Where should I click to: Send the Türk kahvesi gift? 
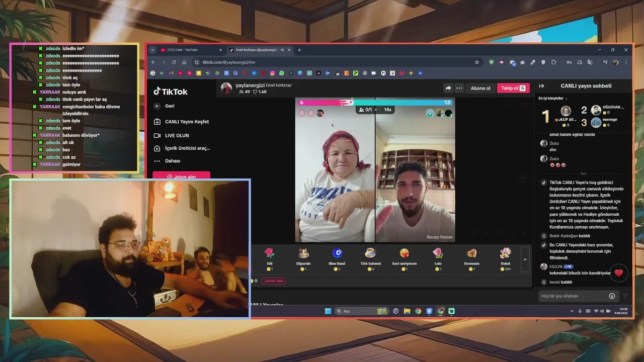371,259
